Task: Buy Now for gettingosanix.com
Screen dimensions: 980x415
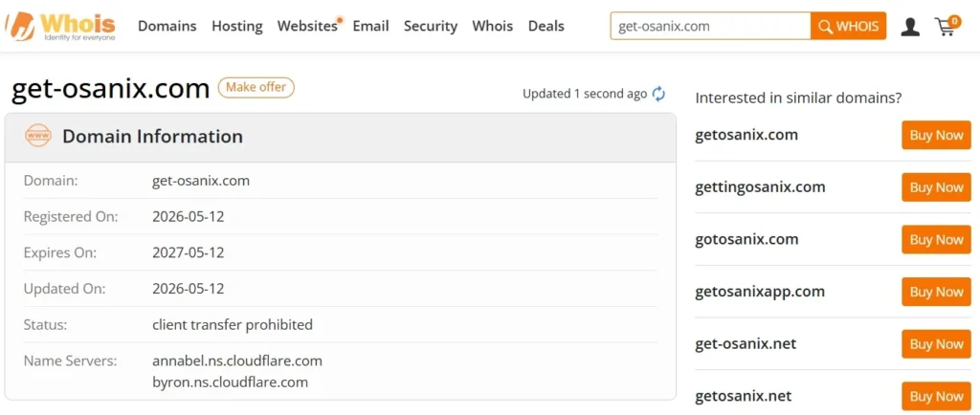Action: coord(936,187)
